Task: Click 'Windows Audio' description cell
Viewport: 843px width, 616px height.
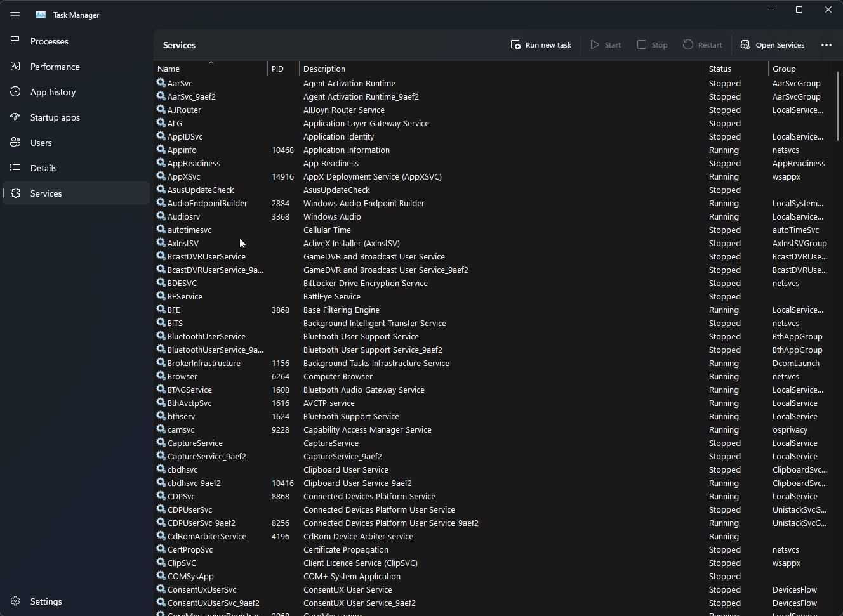Action: coord(332,216)
